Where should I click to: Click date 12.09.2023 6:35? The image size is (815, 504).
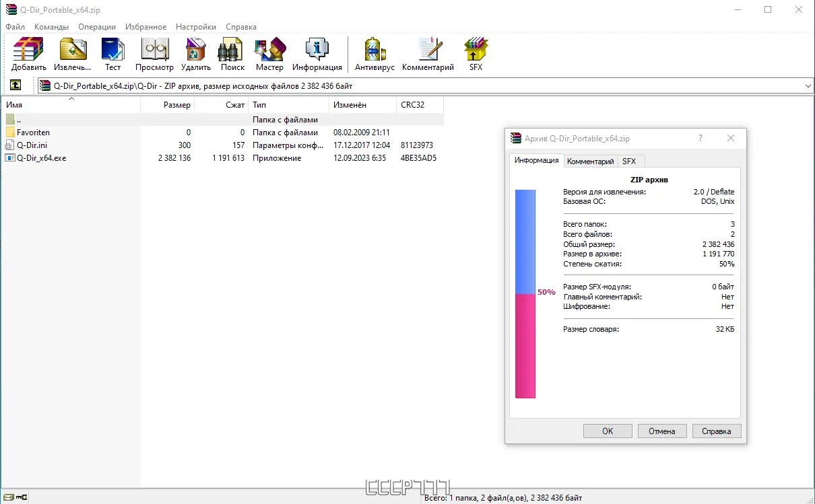coord(360,158)
